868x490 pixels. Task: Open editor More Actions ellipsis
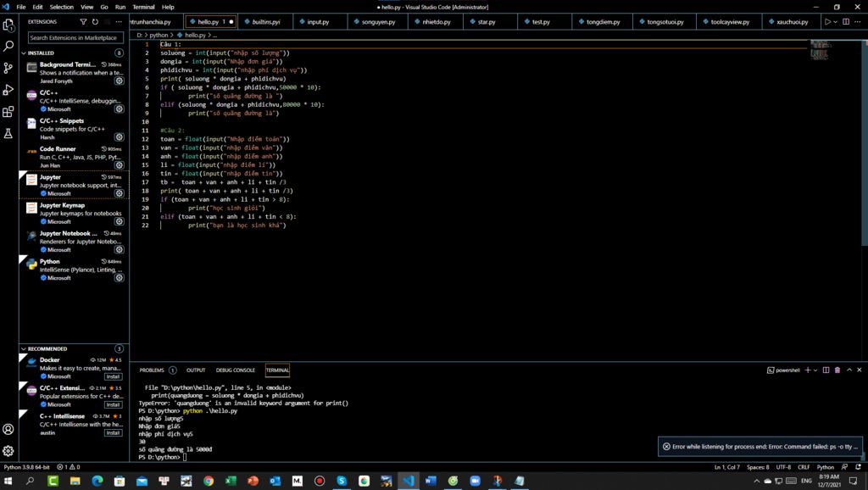point(858,21)
